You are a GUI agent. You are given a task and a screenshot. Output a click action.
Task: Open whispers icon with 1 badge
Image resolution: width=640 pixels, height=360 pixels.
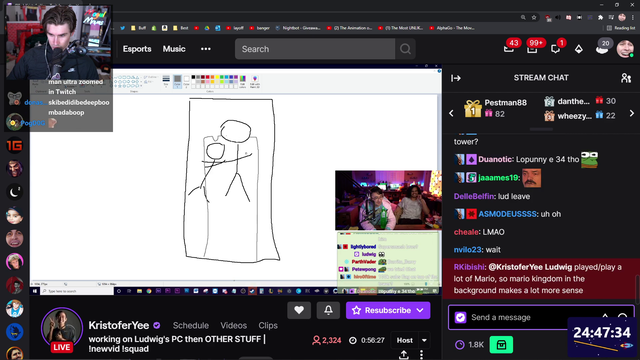(x=556, y=49)
